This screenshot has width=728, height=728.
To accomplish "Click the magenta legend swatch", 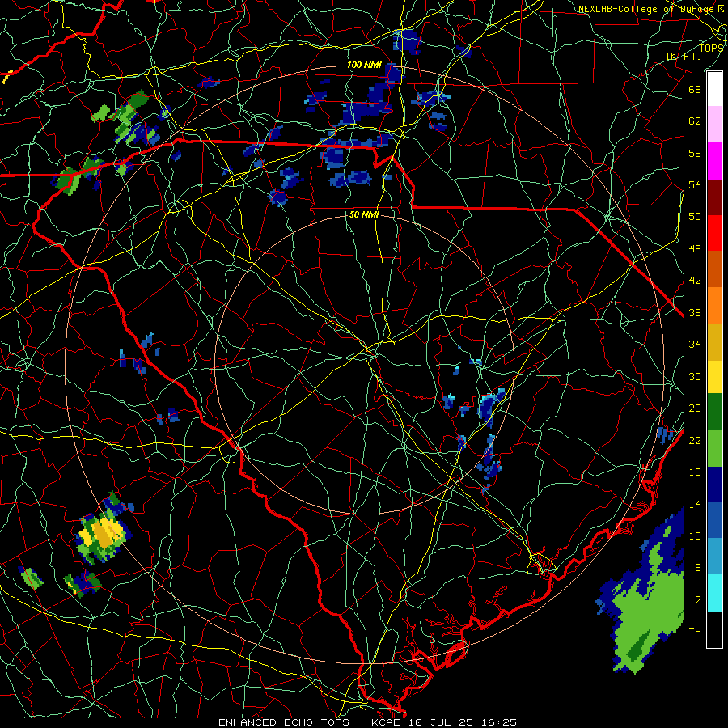I will [714, 161].
